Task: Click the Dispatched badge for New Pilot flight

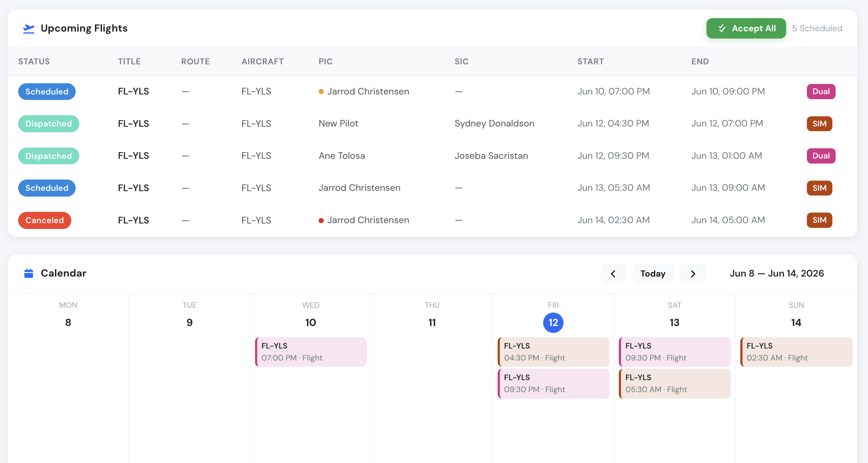Action: [x=49, y=124]
